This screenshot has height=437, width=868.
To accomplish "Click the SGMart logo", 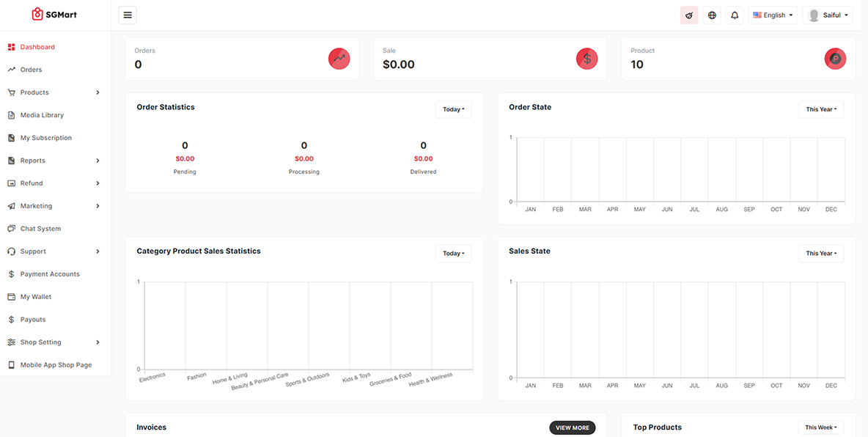I will tap(54, 15).
